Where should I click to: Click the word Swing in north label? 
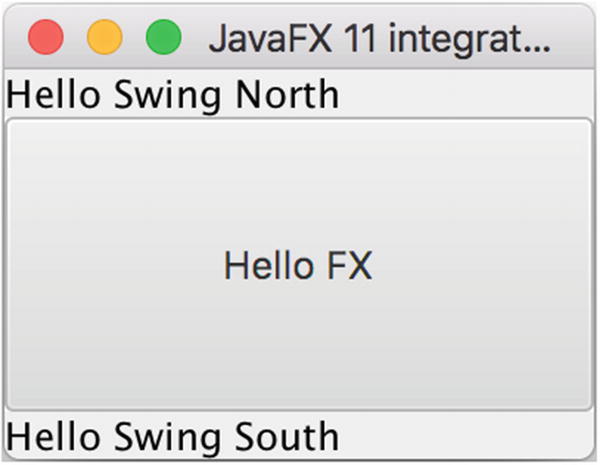click(170, 97)
